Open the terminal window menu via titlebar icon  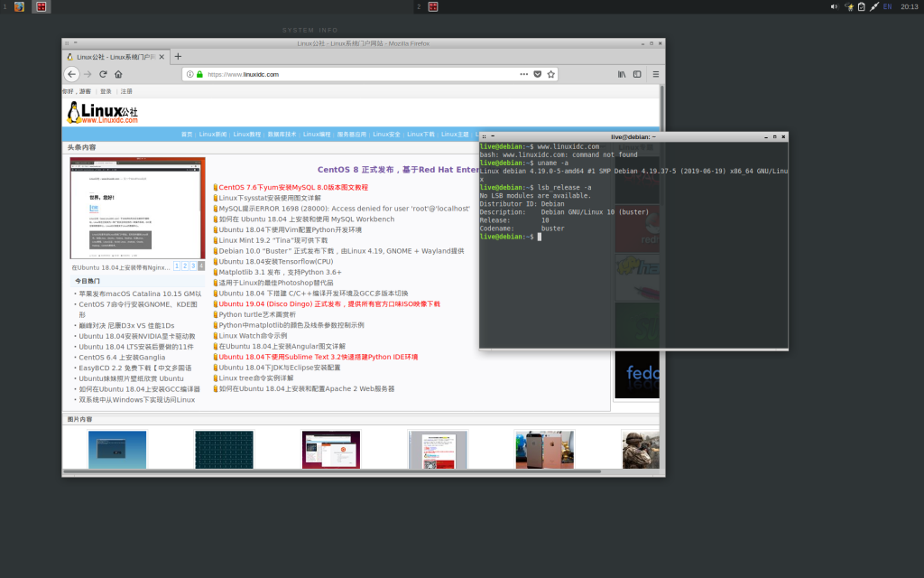pos(484,136)
